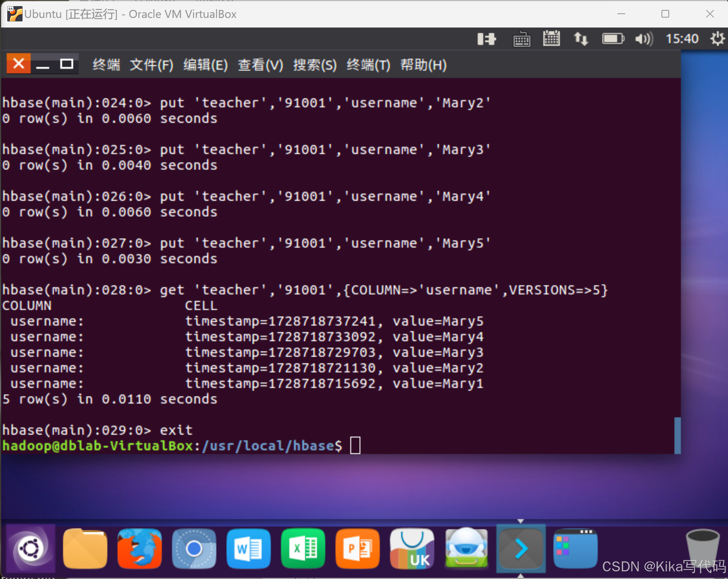
Task: Click the clock showing 15:40
Action: [682, 39]
